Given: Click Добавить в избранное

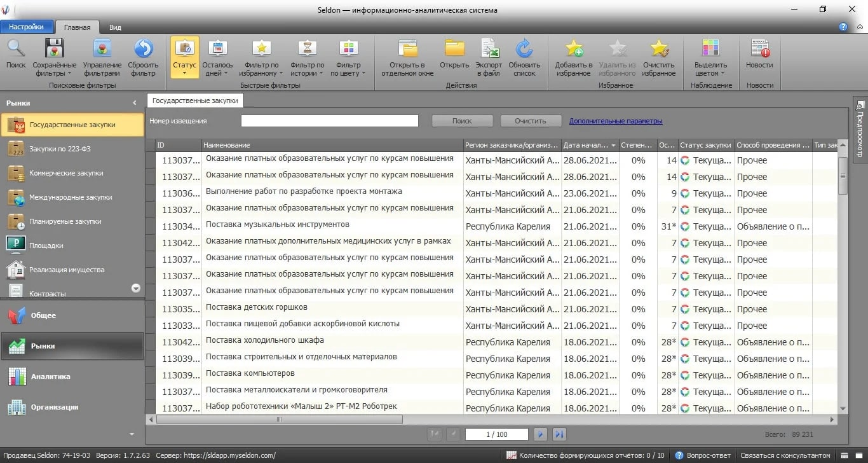Looking at the screenshot, I should click(x=574, y=57).
